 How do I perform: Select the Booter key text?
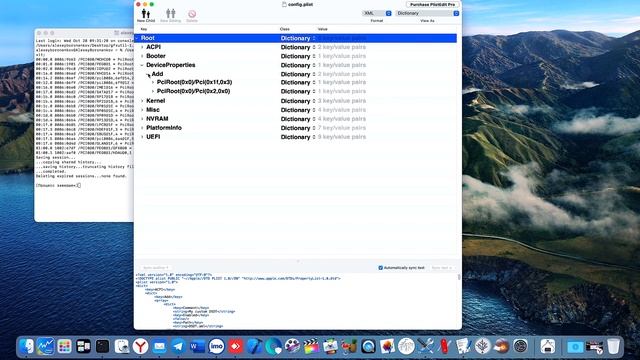point(156,56)
